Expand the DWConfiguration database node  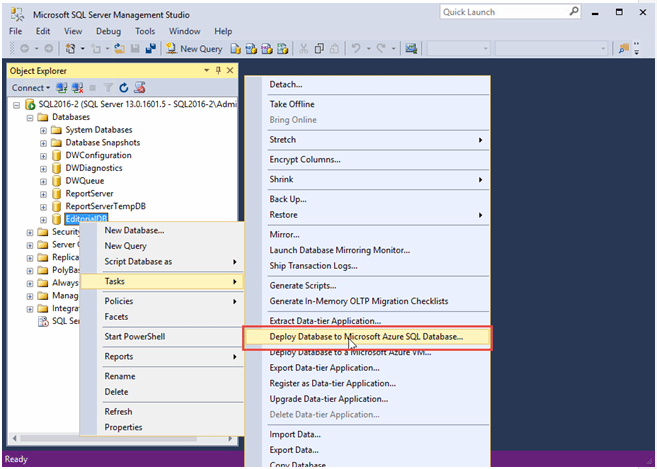tap(44, 156)
